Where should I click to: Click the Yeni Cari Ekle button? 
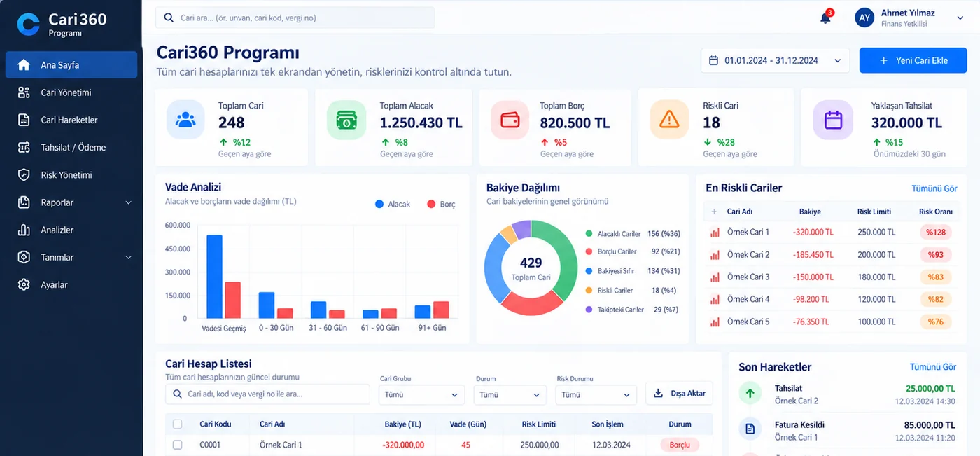(913, 60)
